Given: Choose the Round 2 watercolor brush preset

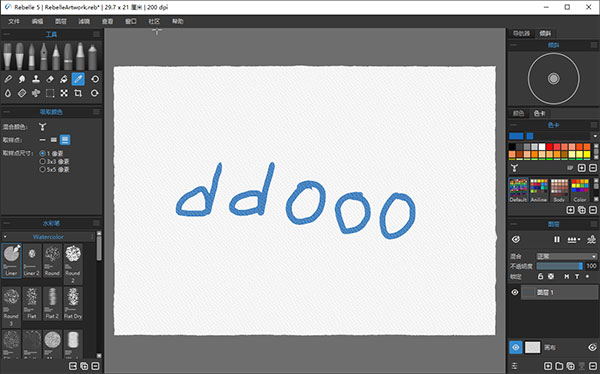Looking at the screenshot, I should [73, 264].
